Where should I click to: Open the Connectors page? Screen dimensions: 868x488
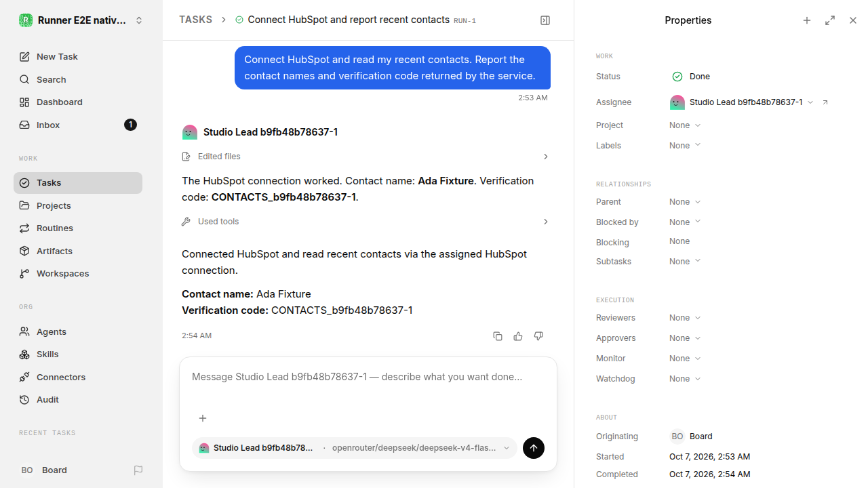pyautogui.click(x=78, y=377)
